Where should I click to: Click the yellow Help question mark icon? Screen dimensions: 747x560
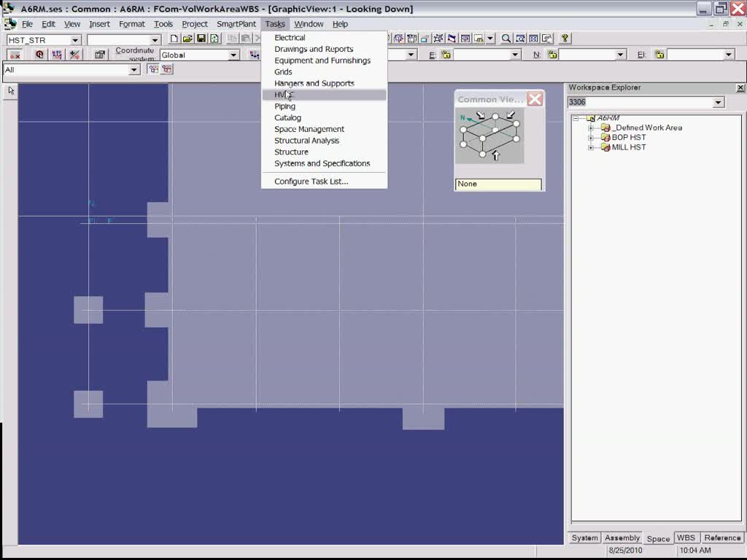point(565,39)
